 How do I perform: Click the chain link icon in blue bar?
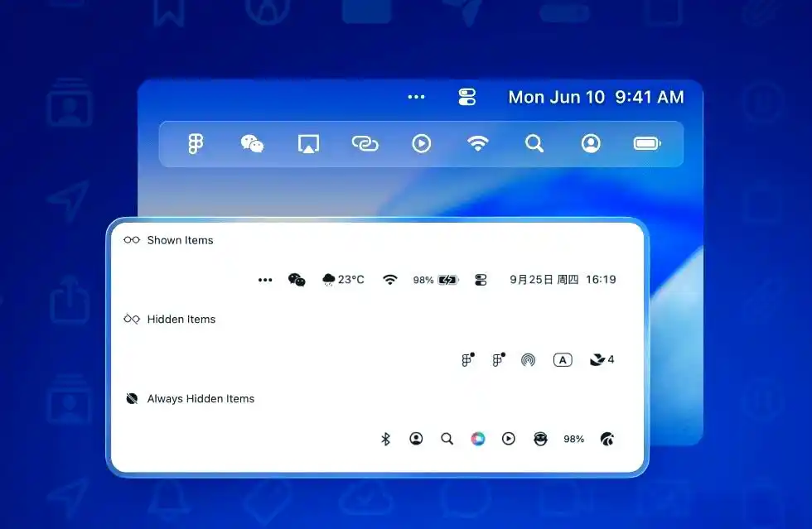pyautogui.click(x=365, y=144)
